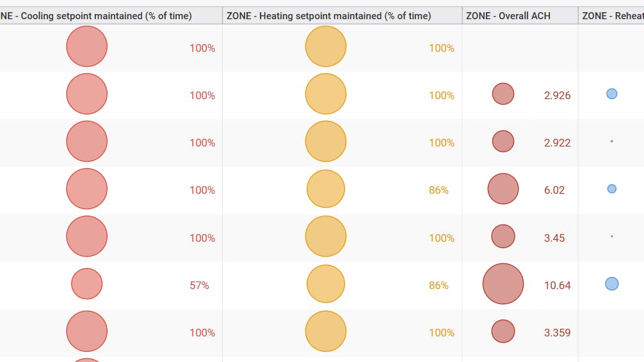This screenshot has width=644, height=362.
Task: Click the tiny blue reheat dot in the 3.45 row
Action: tap(612, 237)
